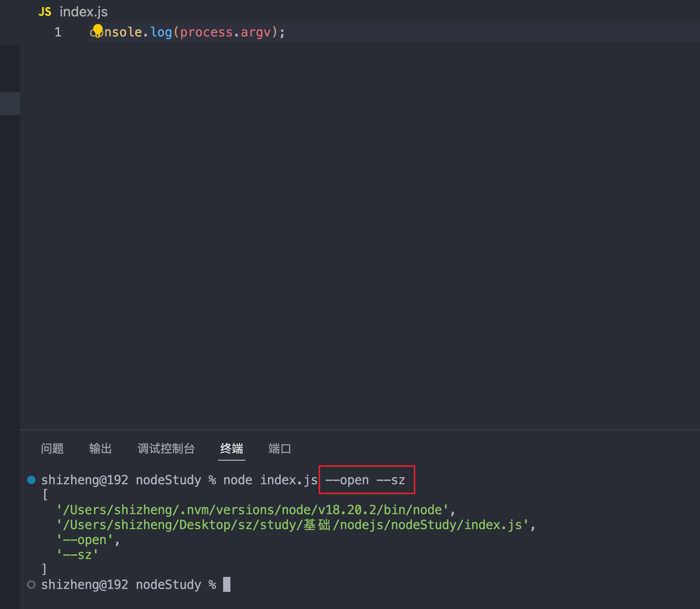Click the terminal cursor at last prompt
The width and height of the screenshot is (700, 609).
(227, 584)
